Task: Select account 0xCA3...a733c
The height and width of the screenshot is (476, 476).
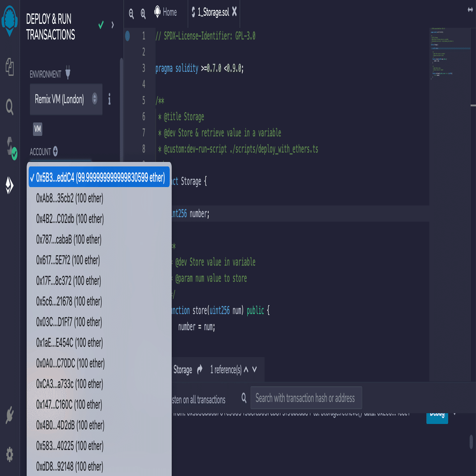Action: [x=99, y=384]
